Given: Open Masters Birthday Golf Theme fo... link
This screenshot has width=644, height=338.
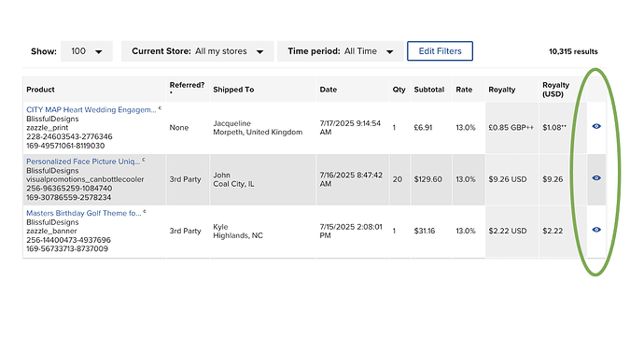Looking at the screenshot, I should [84, 214].
